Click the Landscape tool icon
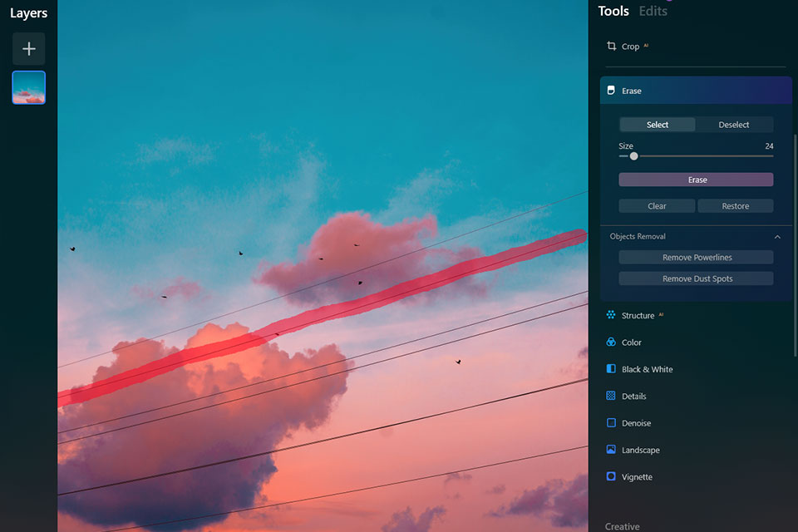The height and width of the screenshot is (532, 798). pyautogui.click(x=611, y=450)
